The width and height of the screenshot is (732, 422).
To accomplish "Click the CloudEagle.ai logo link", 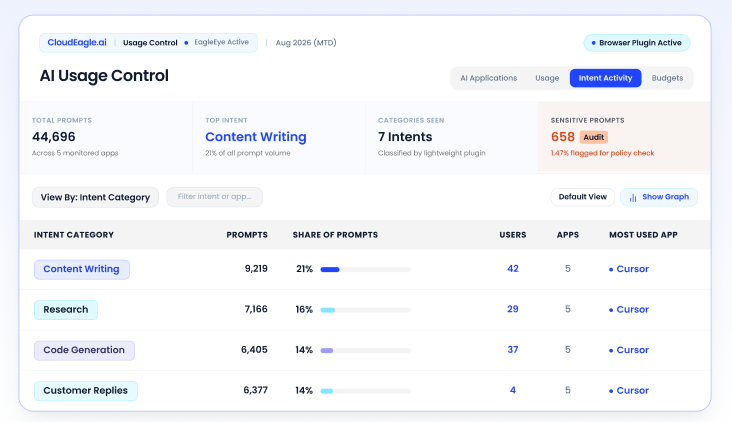I will [77, 42].
